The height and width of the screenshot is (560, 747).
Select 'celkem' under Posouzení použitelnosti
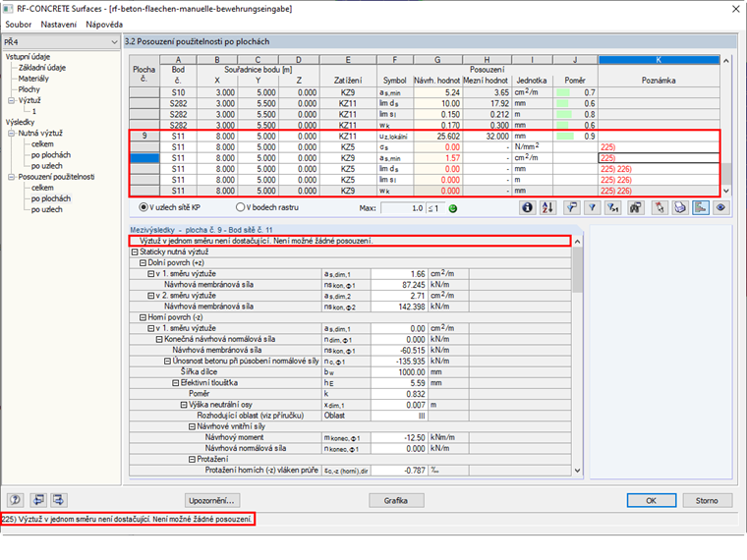(42, 188)
